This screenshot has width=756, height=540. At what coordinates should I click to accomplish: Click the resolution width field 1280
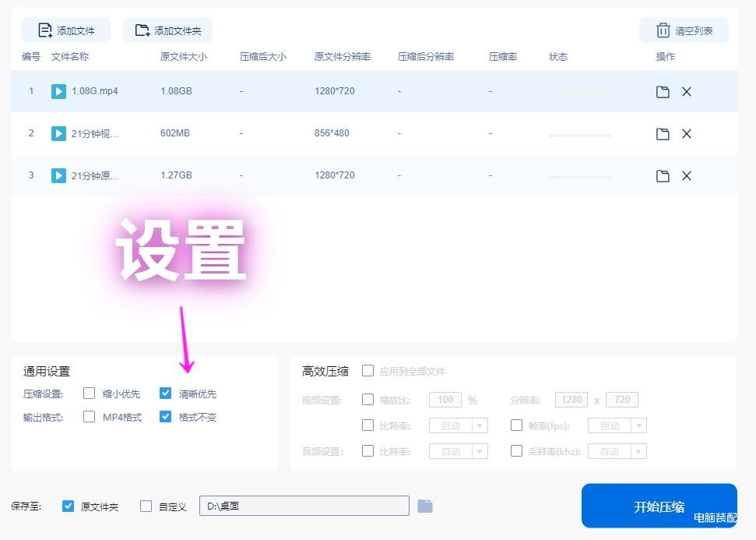pos(571,400)
